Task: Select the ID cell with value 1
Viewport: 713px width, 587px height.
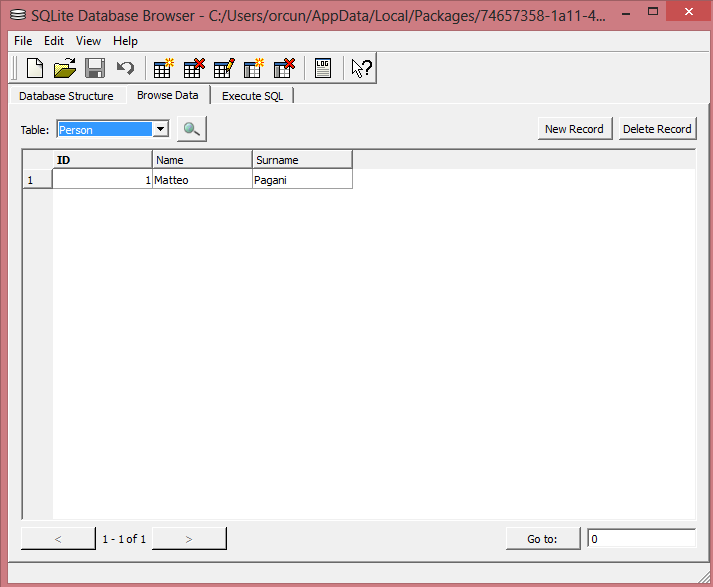Action: coord(102,180)
